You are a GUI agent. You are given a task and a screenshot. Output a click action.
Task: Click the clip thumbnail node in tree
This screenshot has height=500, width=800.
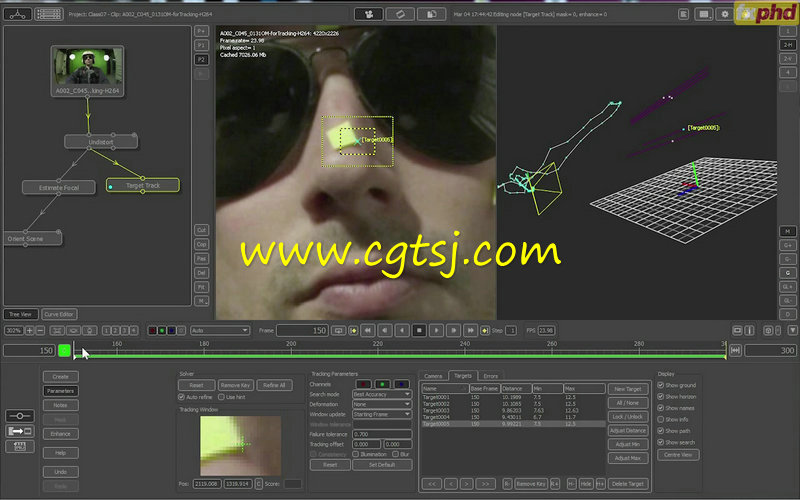pos(88,71)
